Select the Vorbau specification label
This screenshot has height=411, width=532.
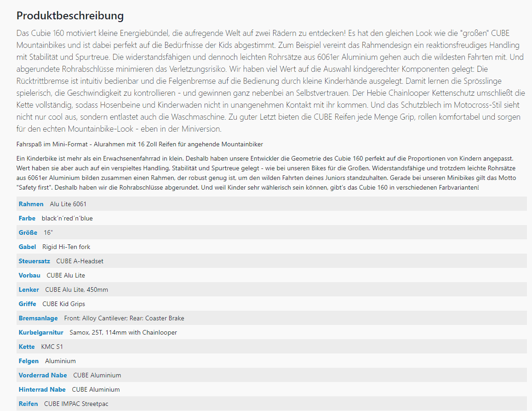coord(29,275)
